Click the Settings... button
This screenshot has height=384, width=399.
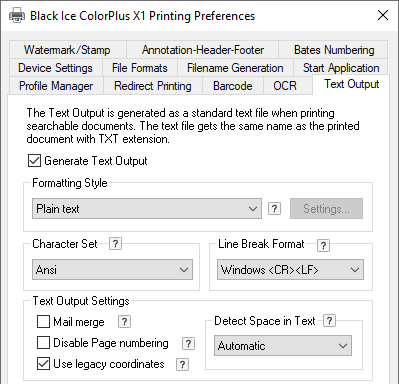point(326,209)
